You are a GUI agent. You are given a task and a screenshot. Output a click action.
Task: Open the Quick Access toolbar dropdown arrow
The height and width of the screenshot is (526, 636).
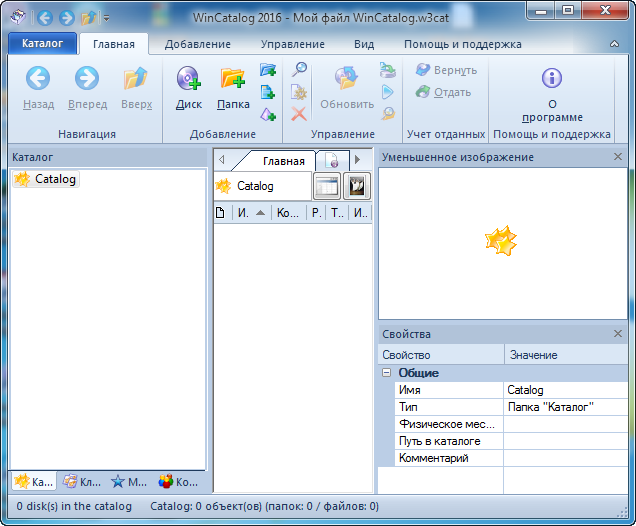tap(108, 18)
